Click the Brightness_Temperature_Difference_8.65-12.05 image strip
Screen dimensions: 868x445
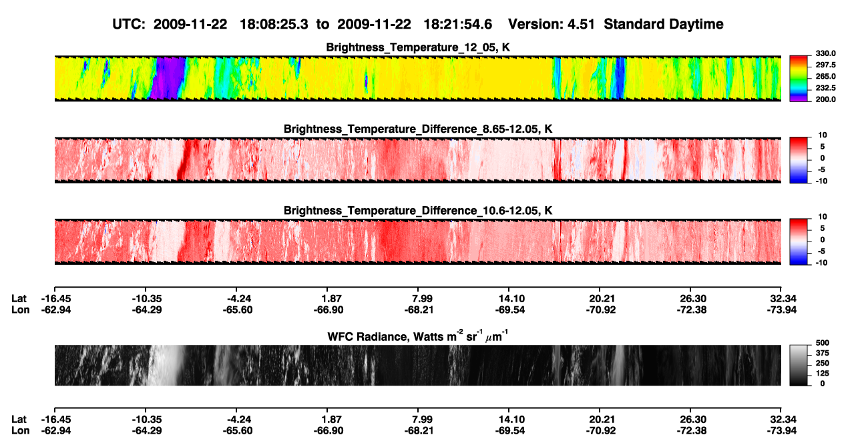click(x=417, y=159)
